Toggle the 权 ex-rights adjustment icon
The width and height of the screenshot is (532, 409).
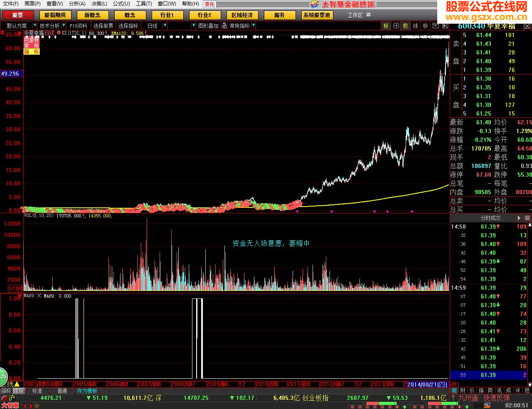click(405, 26)
